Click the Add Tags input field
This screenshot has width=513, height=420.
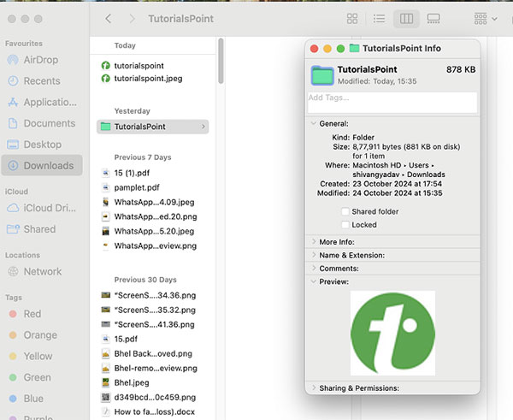tap(392, 102)
